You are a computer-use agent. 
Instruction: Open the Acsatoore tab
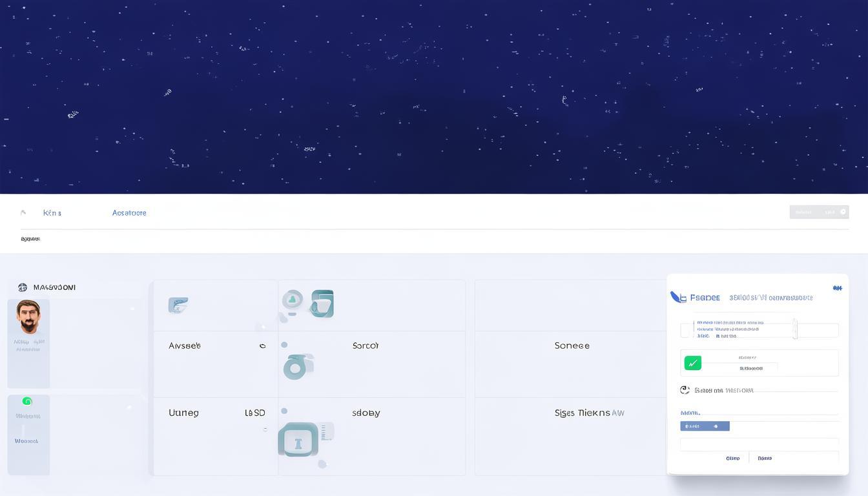[129, 212]
